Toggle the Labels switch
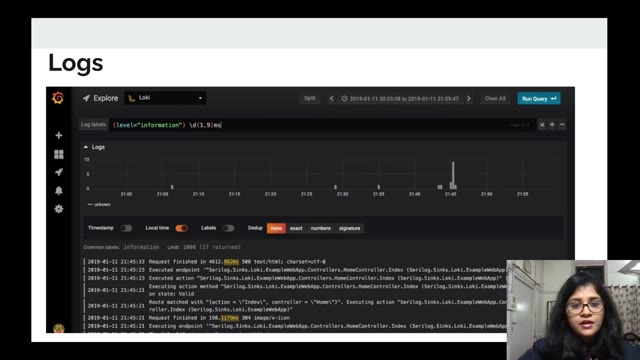 click(228, 228)
